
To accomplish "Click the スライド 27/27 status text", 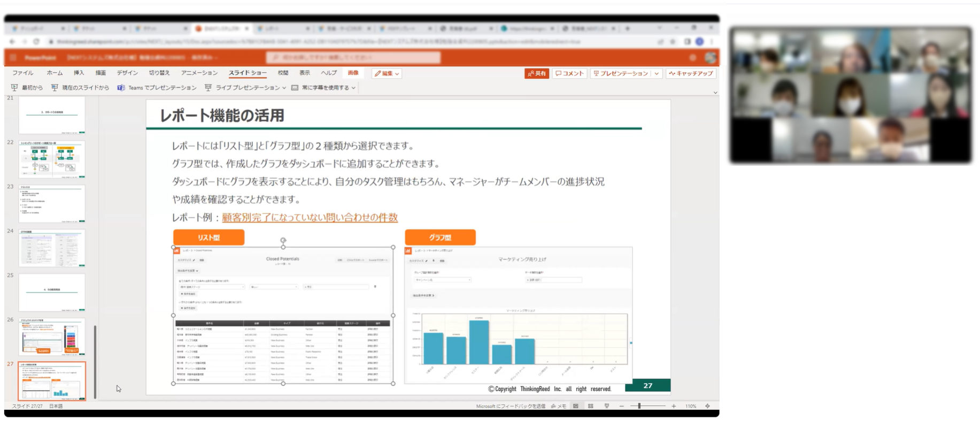I will pos(27,406).
